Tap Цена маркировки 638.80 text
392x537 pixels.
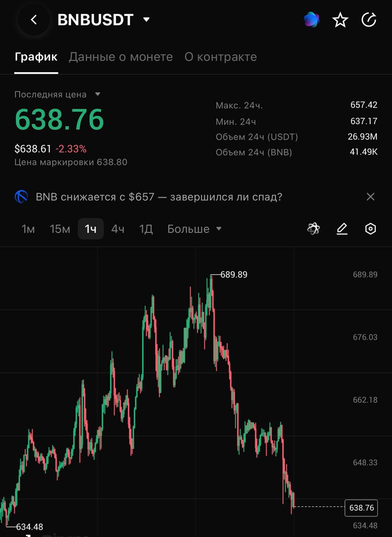pos(71,162)
